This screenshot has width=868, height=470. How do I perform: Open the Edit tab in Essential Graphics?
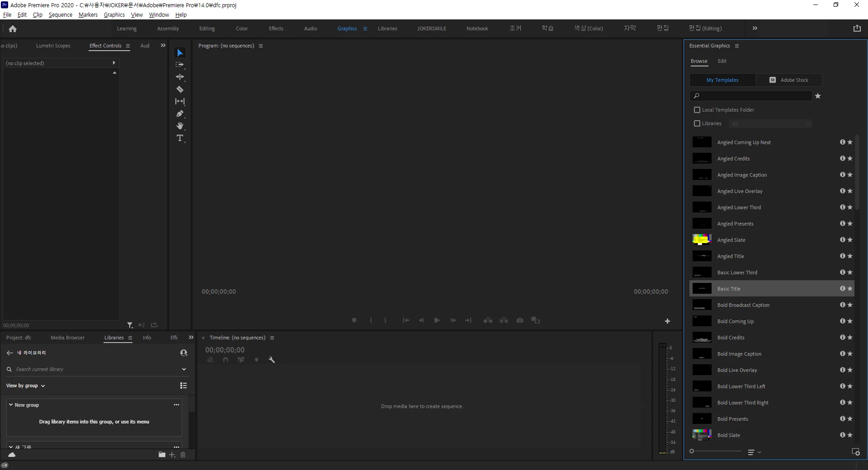722,61
